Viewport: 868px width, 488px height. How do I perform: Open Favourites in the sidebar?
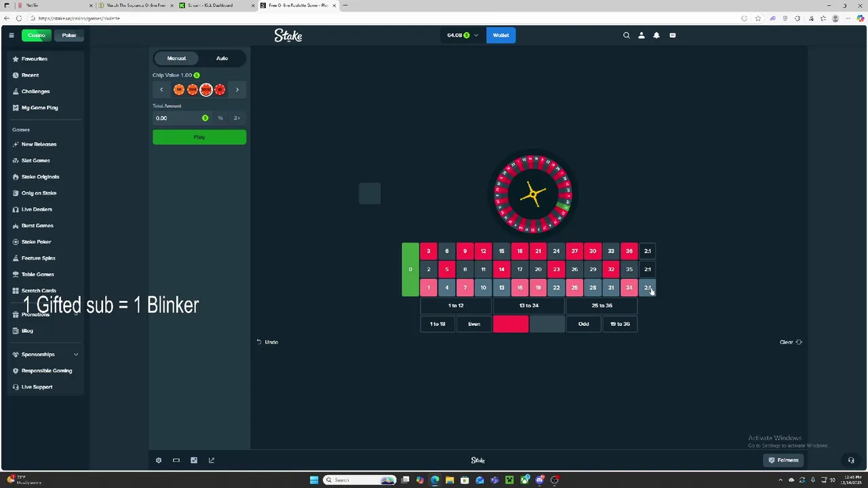[34, 59]
